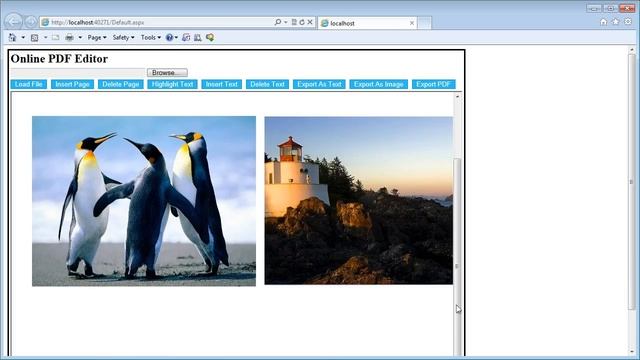Open the Tools menu

(151, 38)
